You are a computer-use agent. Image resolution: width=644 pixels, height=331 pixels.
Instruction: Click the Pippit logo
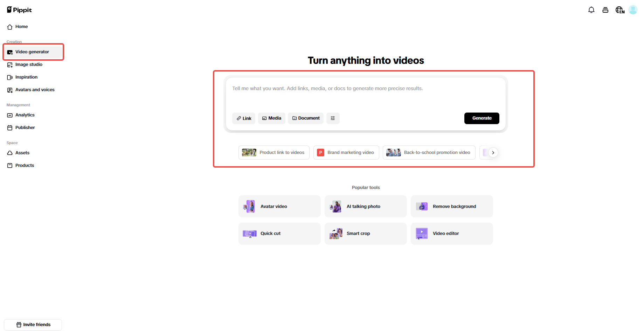tap(19, 9)
